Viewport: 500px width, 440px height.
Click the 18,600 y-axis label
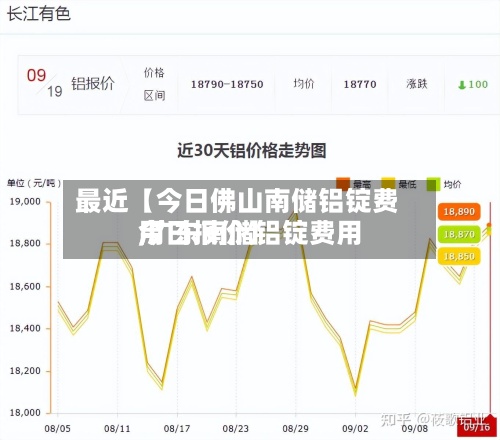[25, 286]
